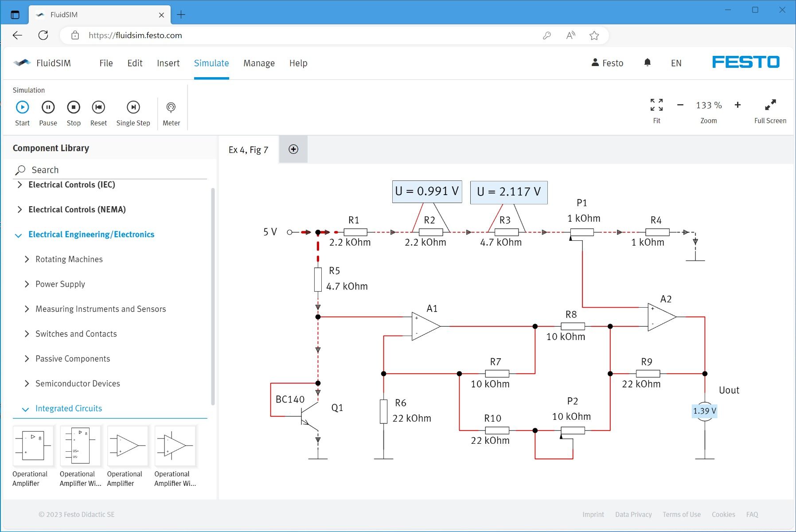796x532 pixels.
Task: Select Operational Amplifier Wi... second thumbnail
Action: (80, 446)
